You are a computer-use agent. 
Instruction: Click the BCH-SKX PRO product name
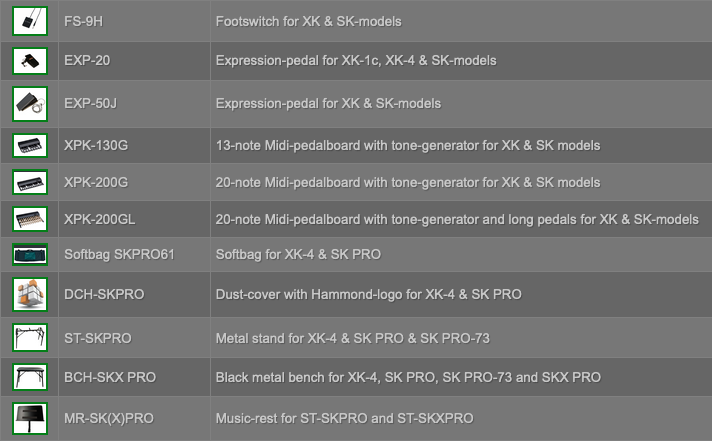coord(110,377)
